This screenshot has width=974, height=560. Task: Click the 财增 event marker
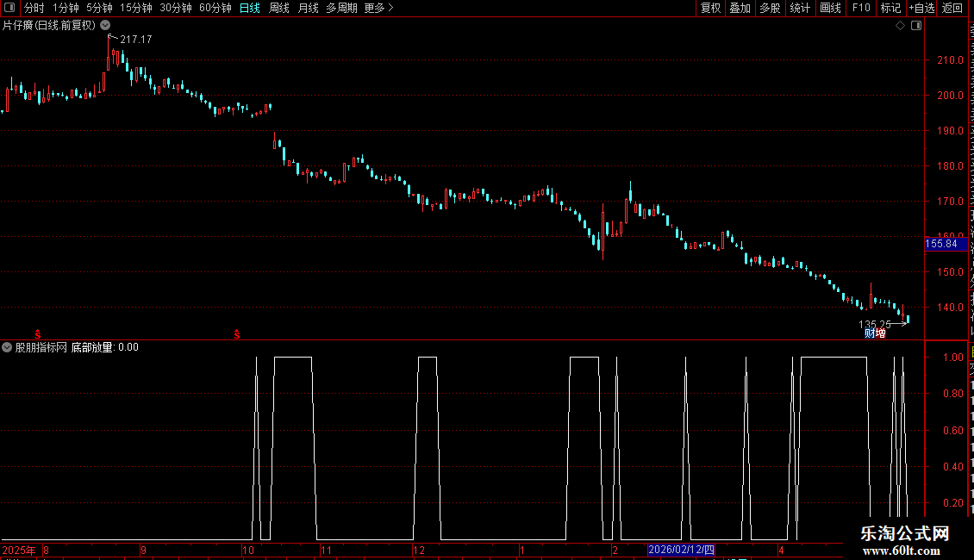click(x=875, y=333)
